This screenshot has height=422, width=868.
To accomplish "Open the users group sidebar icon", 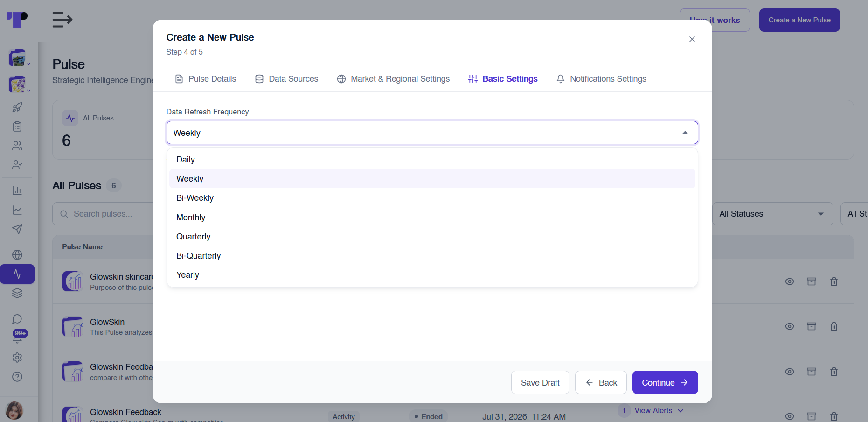I will (x=17, y=146).
